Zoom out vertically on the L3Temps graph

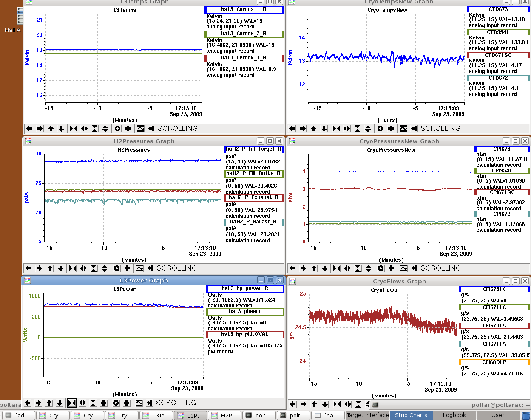[105, 129]
